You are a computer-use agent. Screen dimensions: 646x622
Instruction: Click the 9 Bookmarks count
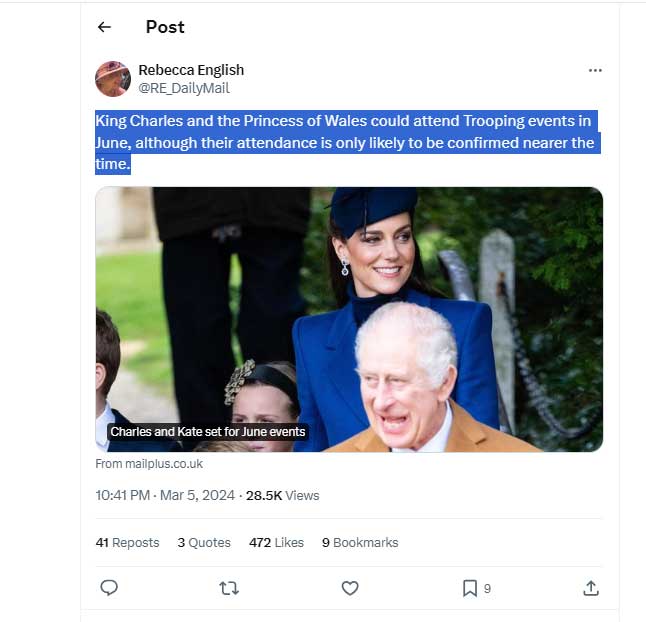(360, 542)
